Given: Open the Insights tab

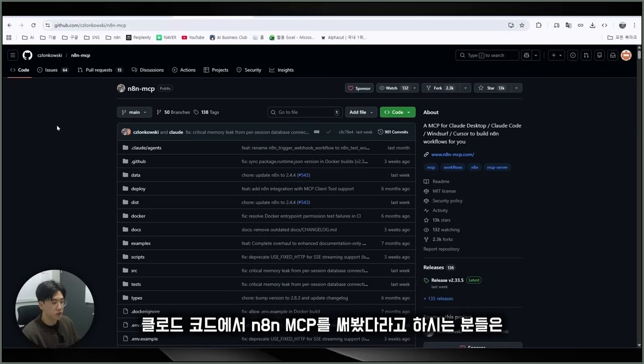Looking at the screenshot, I should coord(282,70).
